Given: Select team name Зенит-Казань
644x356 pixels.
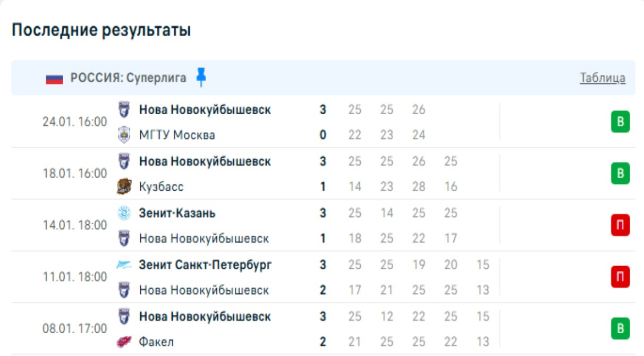Looking at the screenshot, I should point(177,213).
